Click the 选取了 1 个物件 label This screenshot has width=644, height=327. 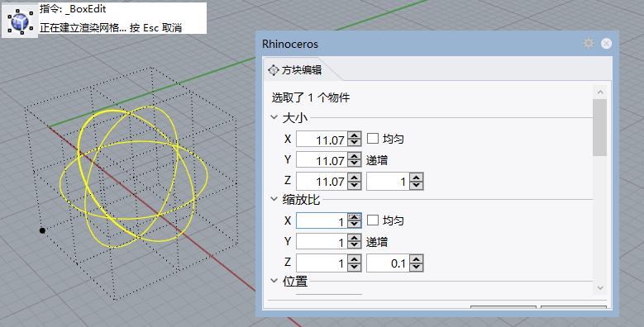(311, 97)
